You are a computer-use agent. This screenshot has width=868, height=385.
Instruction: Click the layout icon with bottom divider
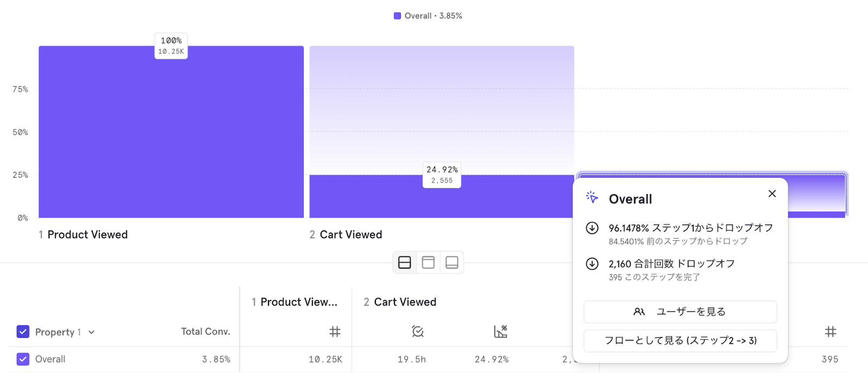pyautogui.click(x=451, y=262)
